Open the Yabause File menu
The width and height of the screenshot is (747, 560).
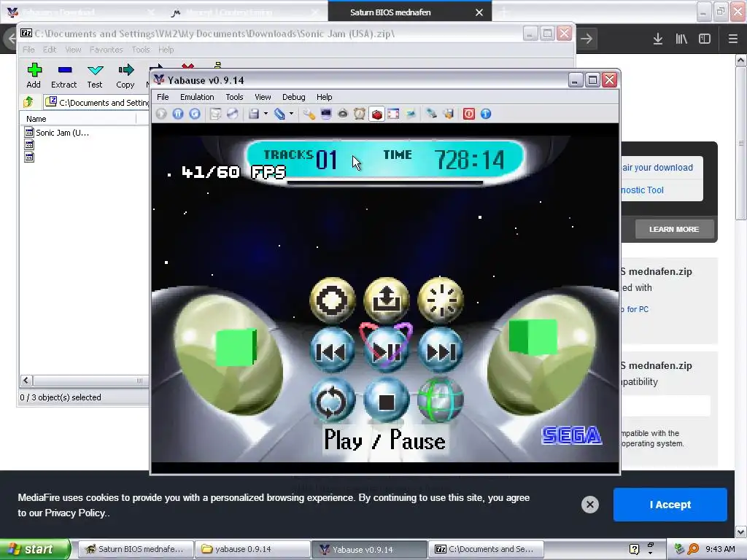[163, 97]
